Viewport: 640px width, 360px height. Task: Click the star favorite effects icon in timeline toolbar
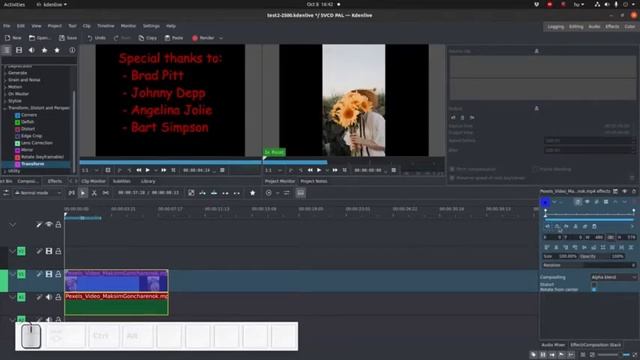click(x=253, y=193)
